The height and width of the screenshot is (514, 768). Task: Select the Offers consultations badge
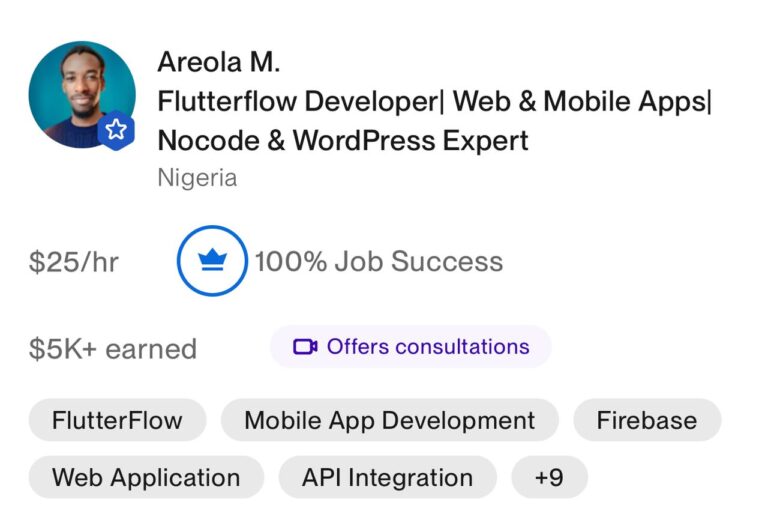pyautogui.click(x=411, y=347)
